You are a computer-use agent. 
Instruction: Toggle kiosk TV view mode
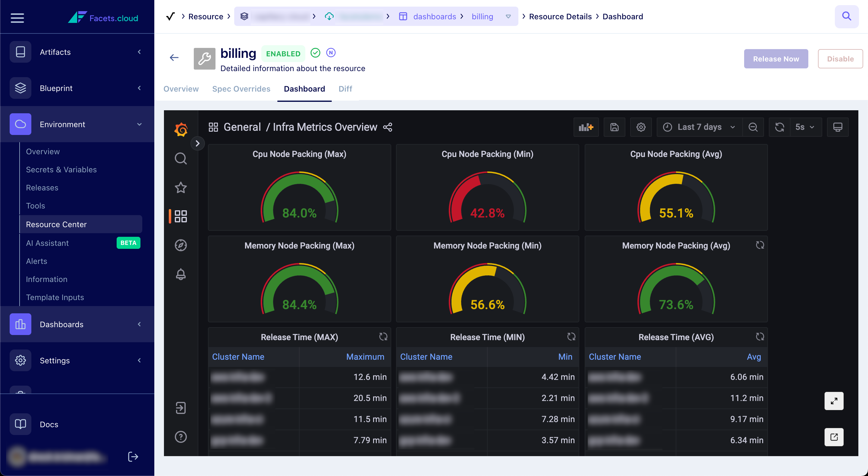coord(837,127)
